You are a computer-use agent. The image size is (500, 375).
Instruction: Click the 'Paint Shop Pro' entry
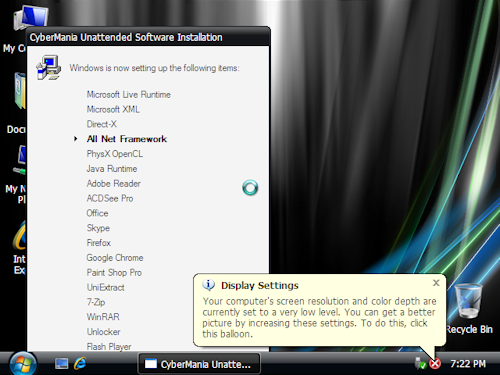[x=114, y=273]
